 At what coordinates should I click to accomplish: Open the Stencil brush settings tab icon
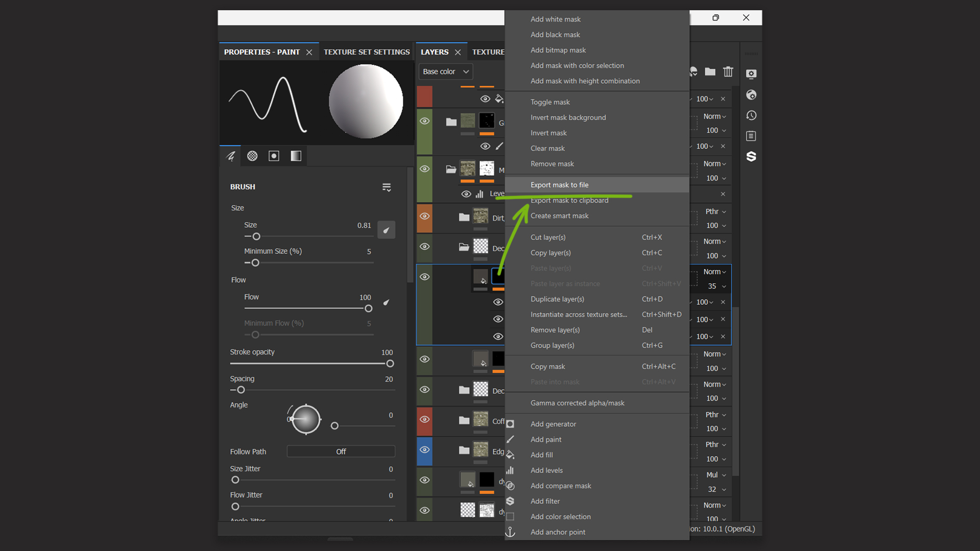(274, 156)
